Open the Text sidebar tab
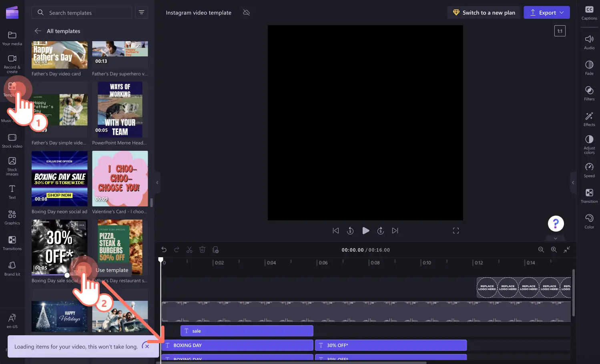This screenshot has width=600, height=364. pyautogui.click(x=12, y=192)
